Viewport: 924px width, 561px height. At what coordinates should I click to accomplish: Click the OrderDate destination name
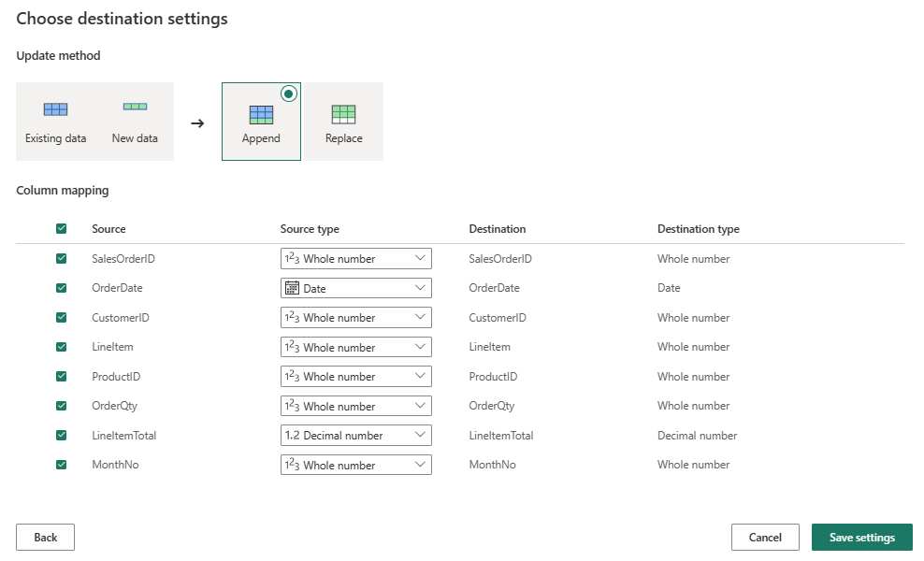click(x=494, y=288)
